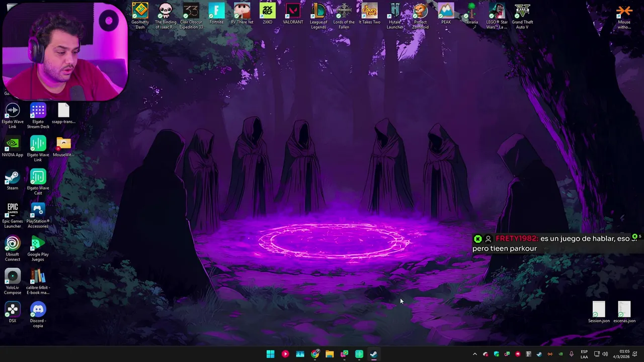Select the ssapp-trans file on desktop
Viewport: 644px width, 362px height.
tap(63, 114)
